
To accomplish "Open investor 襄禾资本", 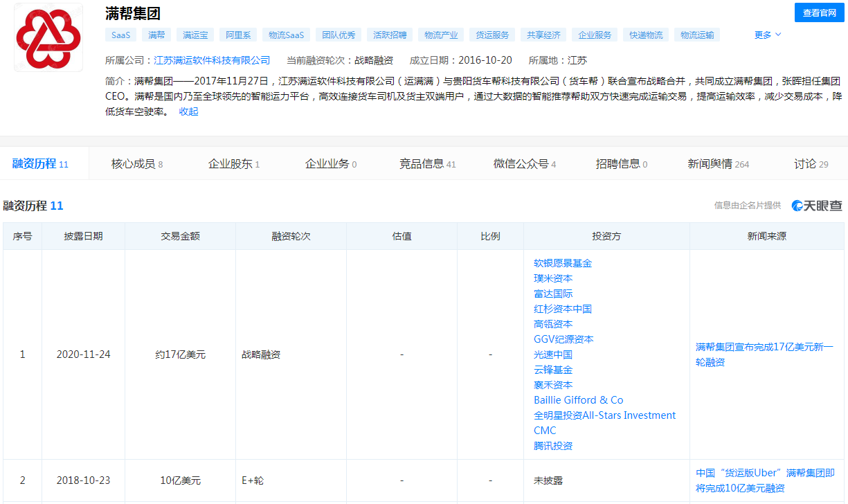I will (x=553, y=385).
